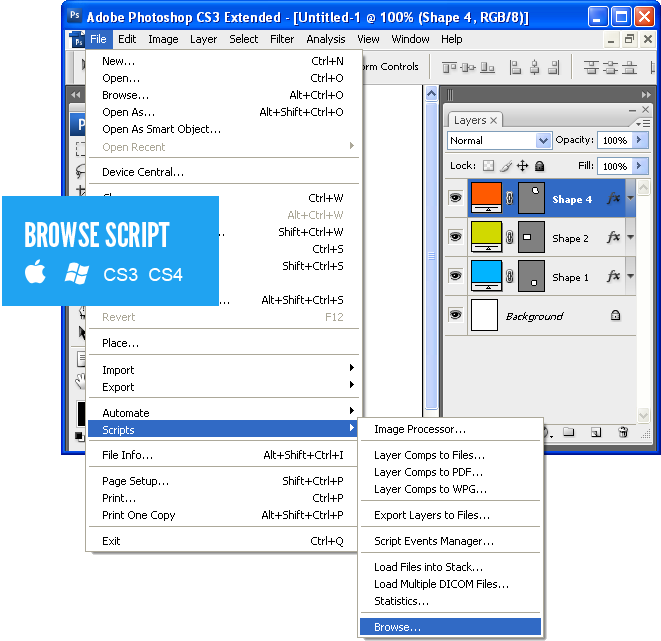Expand Shape 4 layer effects arrow
661x641 pixels.
tap(630, 198)
